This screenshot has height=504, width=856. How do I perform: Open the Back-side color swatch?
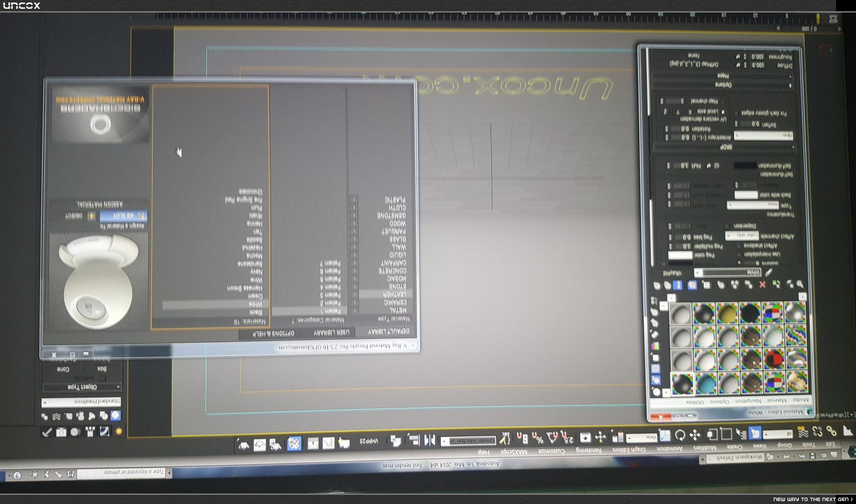click(746, 195)
